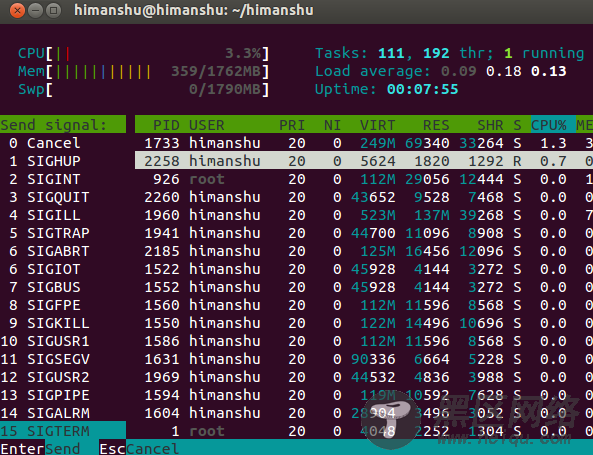The height and width of the screenshot is (455, 593).
Task: Choose SIGUSR1 signal entry
Action: click(x=63, y=341)
